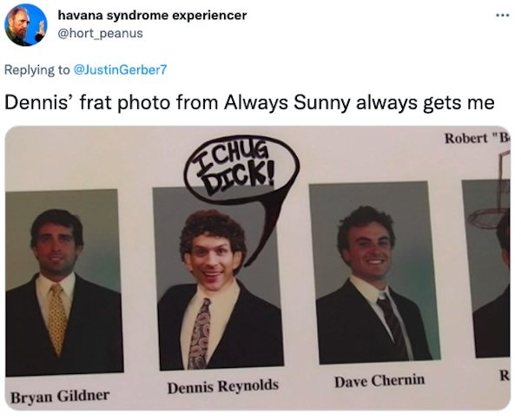This screenshot has width=521, height=420.
Task: Click the portrait above the Dave Chernin caption
Action: tap(373, 273)
